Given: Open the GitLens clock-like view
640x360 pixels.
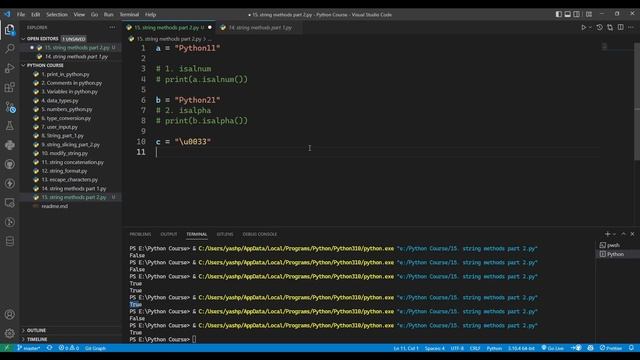Looking at the screenshot, I should [x=9, y=222].
